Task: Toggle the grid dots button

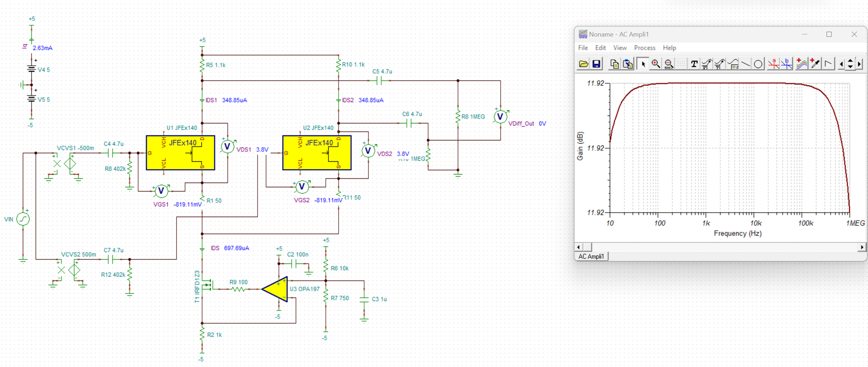Action: (x=681, y=64)
